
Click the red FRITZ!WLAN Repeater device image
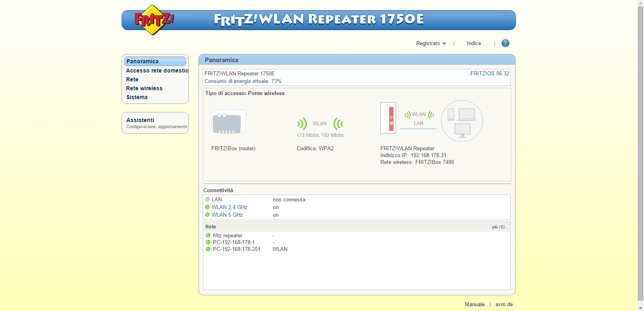tap(388, 118)
